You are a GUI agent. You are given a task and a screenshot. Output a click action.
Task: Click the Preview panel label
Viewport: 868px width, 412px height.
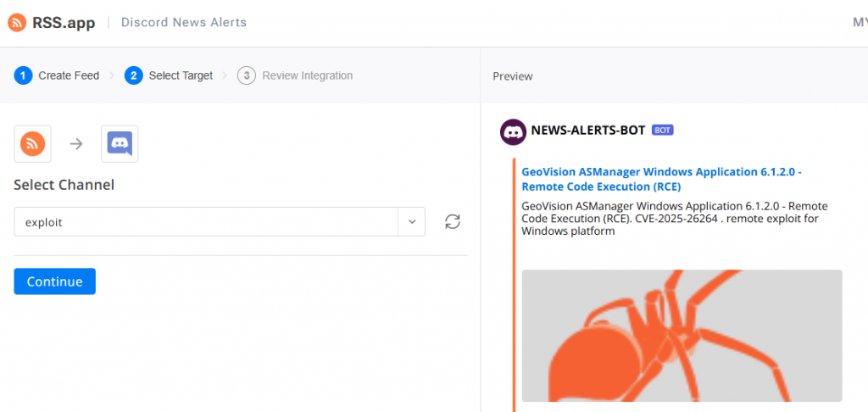click(513, 76)
